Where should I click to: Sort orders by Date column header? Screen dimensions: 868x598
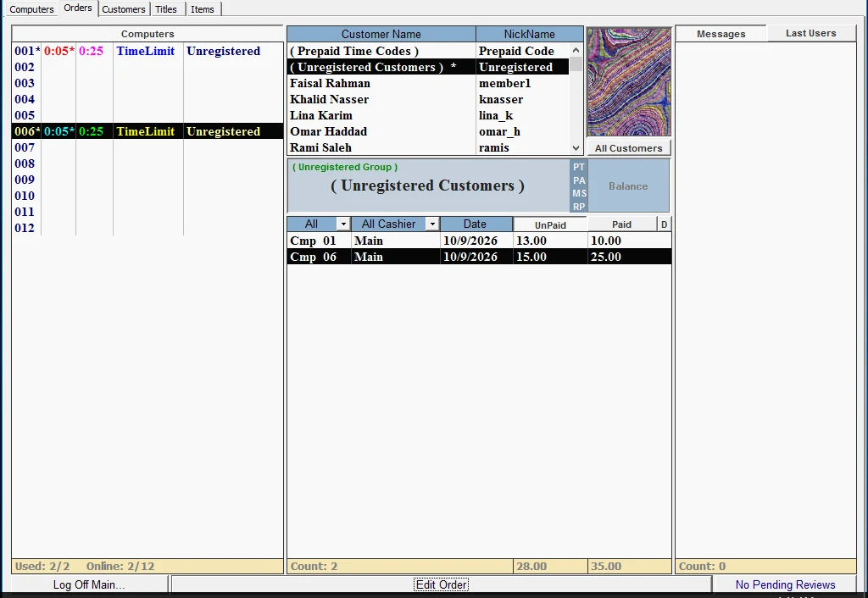pyautogui.click(x=476, y=224)
